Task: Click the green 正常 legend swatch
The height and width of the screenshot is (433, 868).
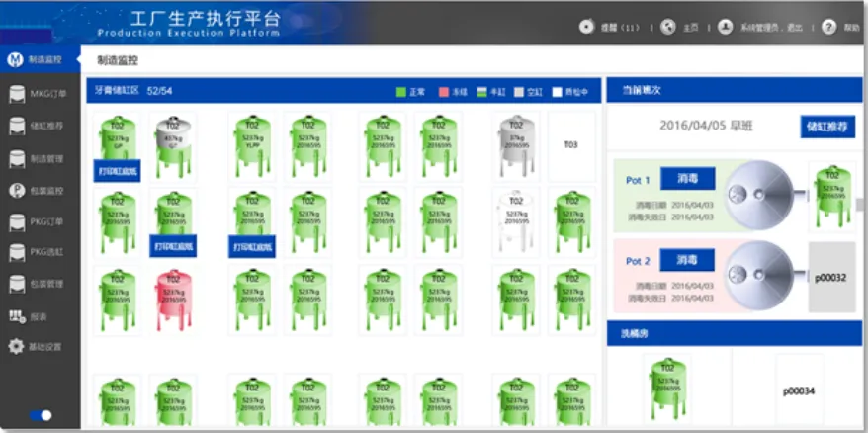Action: point(400,92)
